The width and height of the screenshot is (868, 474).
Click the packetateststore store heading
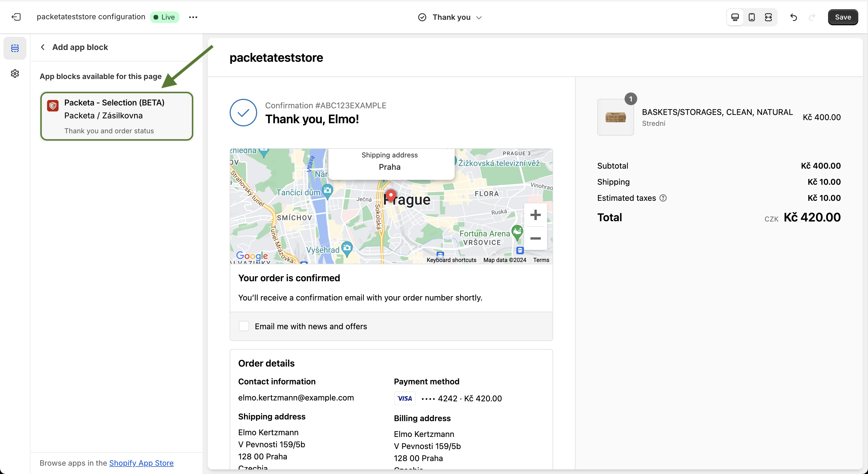click(x=276, y=58)
